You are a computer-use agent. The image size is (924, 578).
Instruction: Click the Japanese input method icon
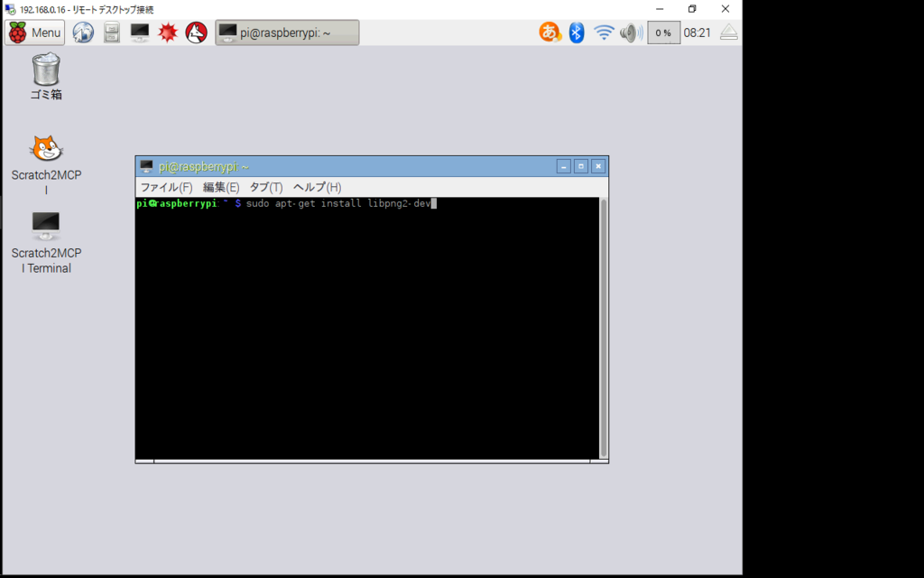click(x=550, y=33)
